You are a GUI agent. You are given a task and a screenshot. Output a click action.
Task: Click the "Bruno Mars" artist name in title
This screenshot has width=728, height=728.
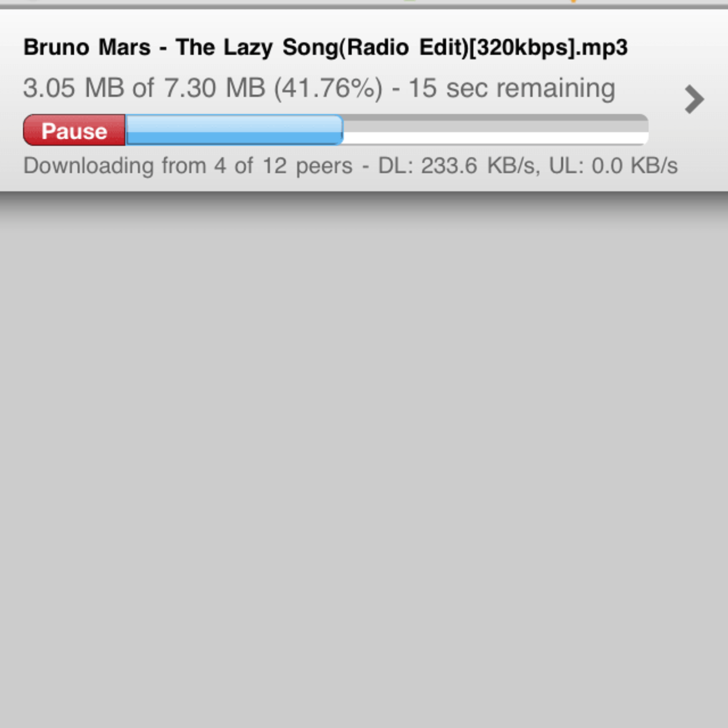(87, 47)
